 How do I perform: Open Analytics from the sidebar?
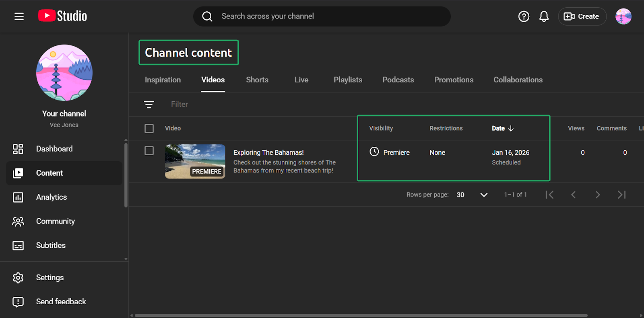(x=51, y=197)
